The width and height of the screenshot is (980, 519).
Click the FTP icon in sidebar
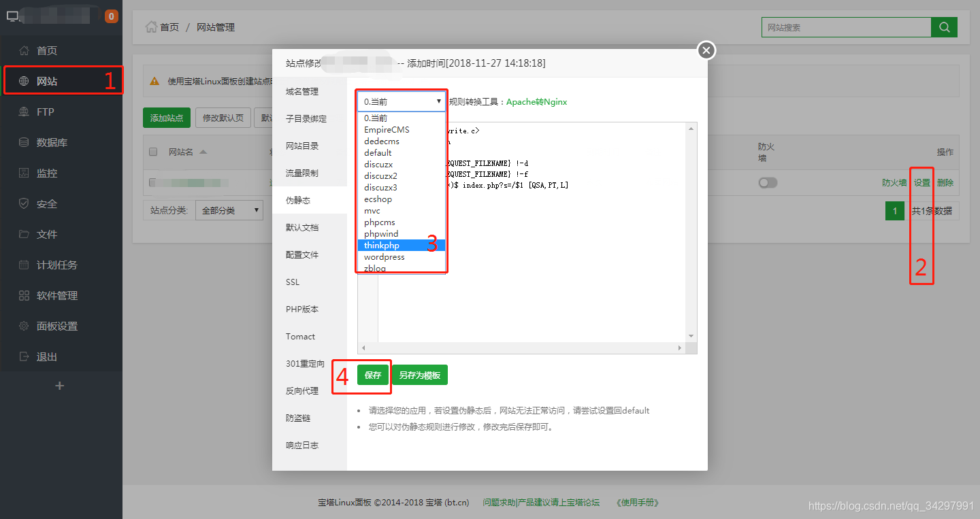pyautogui.click(x=24, y=112)
